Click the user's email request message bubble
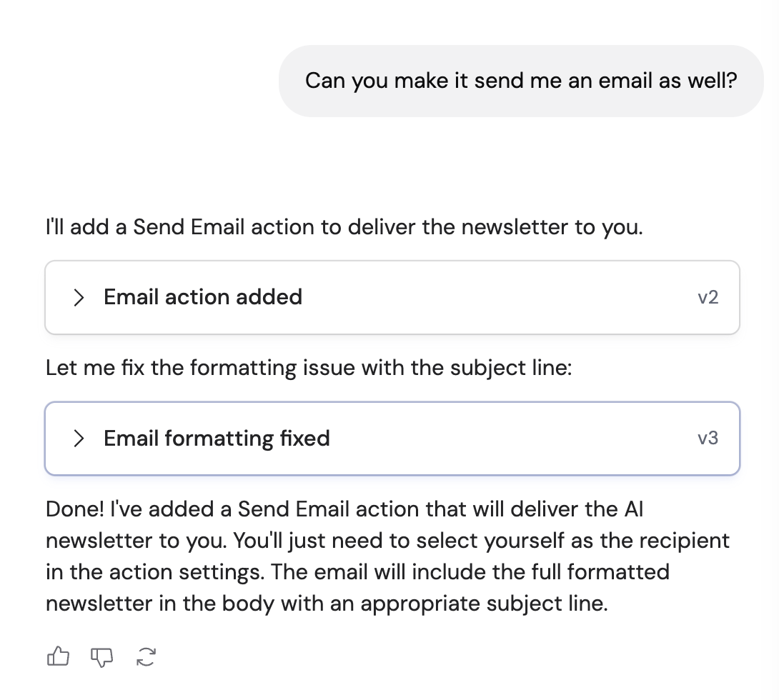This screenshot has height=700, width=779. click(521, 81)
